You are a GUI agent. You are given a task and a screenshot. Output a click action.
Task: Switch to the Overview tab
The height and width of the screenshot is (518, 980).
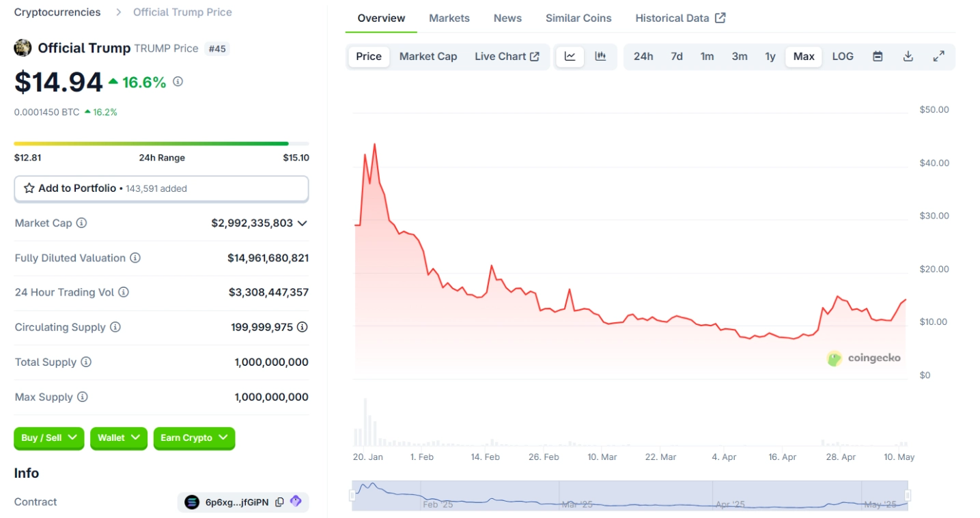point(381,18)
